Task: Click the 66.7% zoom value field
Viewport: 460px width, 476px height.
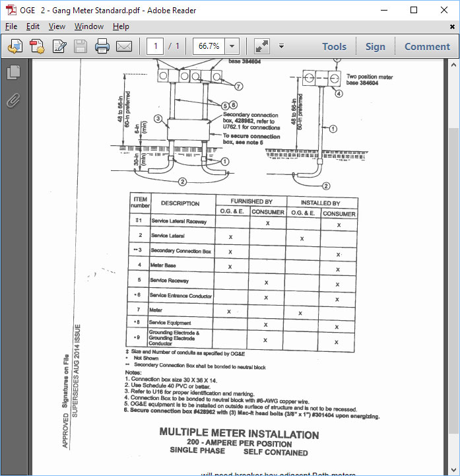Action: coord(209,46)
